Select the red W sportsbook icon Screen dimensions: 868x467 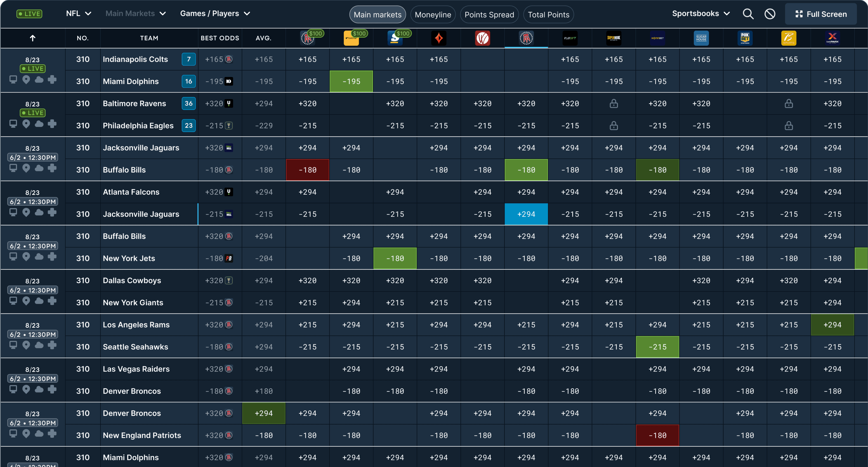click(483, 38)
